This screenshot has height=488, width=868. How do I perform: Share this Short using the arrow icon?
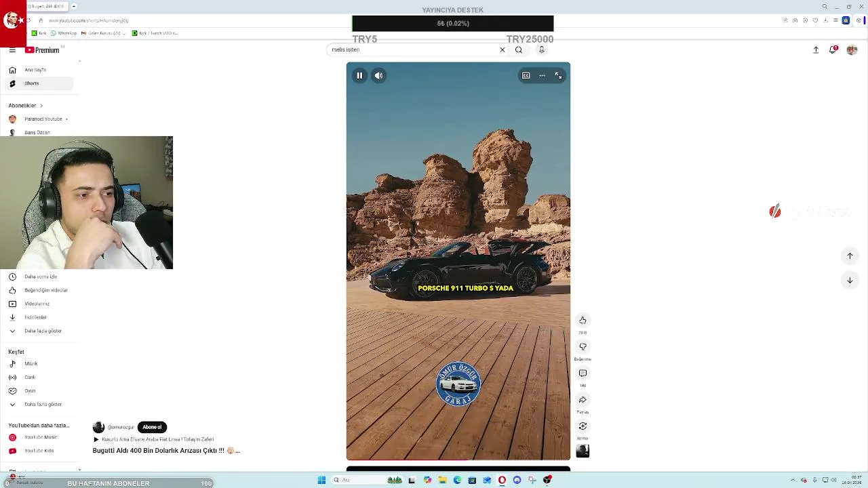coord(583,399)
